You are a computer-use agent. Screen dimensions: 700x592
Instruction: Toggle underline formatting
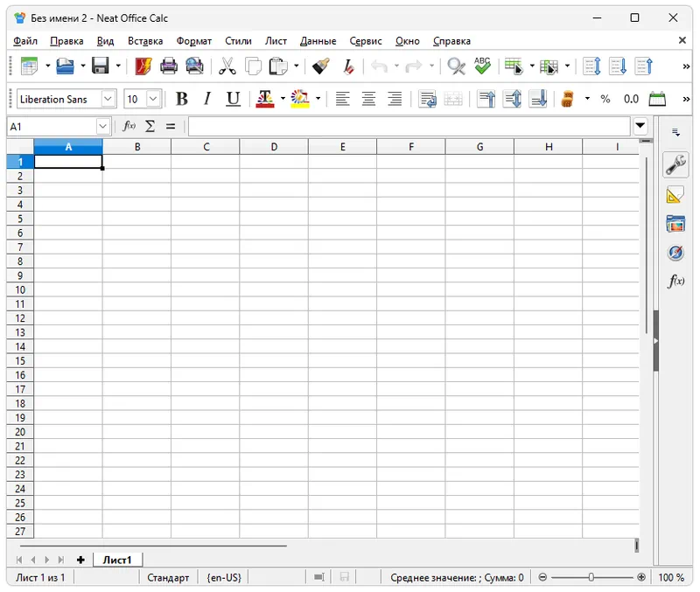[233, 99]
